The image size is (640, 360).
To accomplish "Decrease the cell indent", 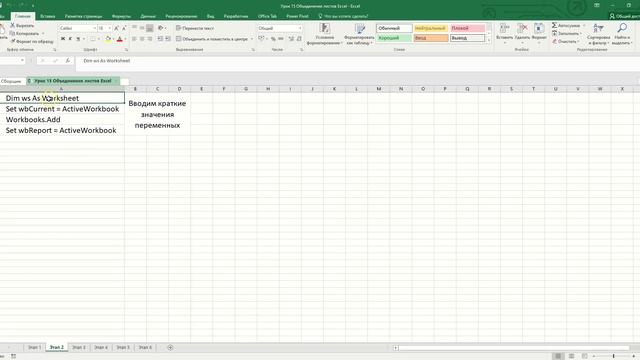I will 160,39.
